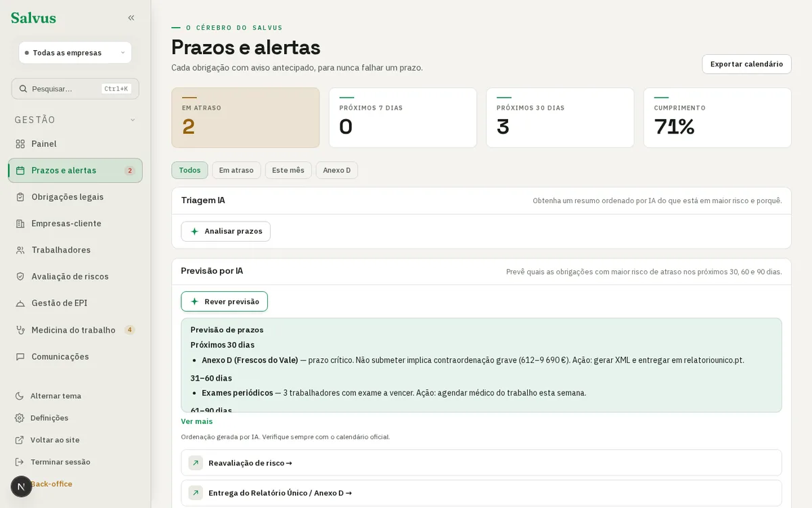Click sparkle icon on Analisar prazos

point(195,232)
